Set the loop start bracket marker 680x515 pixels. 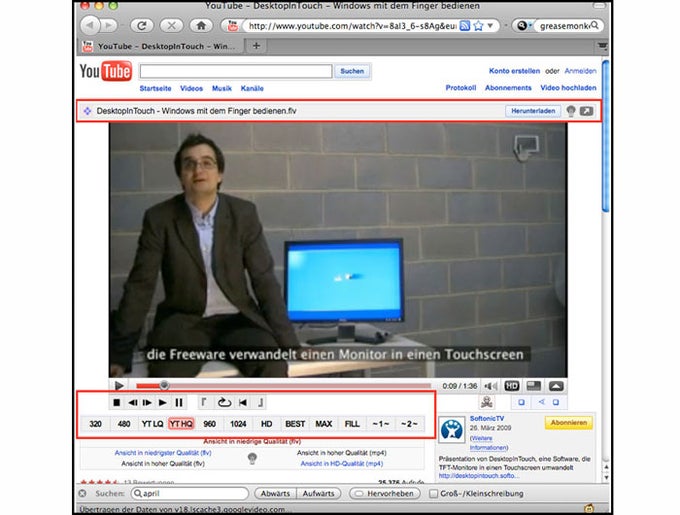point(203,403)
